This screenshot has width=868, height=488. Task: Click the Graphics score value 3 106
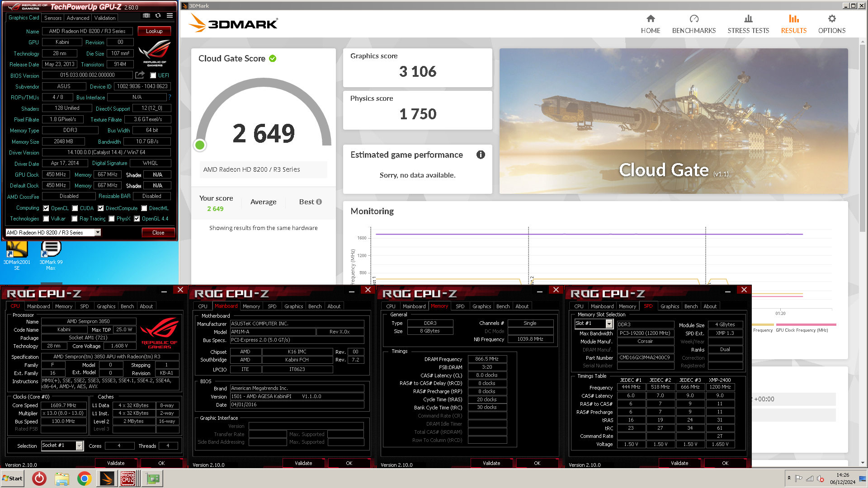click(418, 71)
